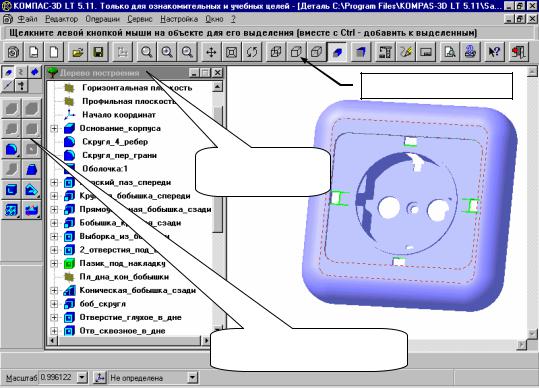Expand the Отверстие_глухое_в_дне node
Screen dimensions: 539x388
coord(54,317)
